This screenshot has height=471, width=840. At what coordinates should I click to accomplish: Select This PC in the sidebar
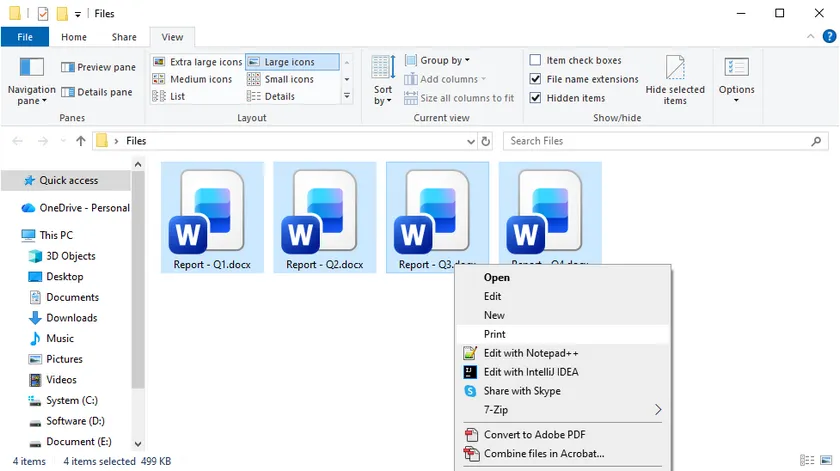click(47, 235)
